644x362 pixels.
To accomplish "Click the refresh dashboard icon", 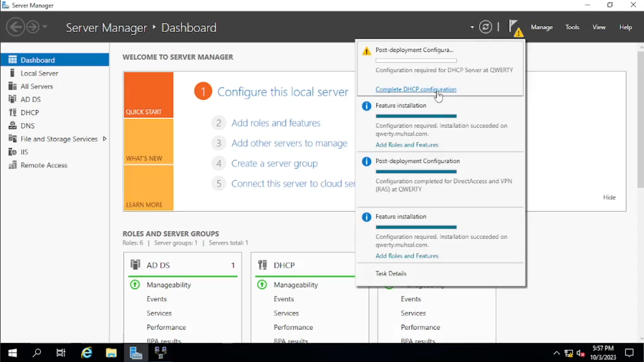I will [x=486, y=27].
